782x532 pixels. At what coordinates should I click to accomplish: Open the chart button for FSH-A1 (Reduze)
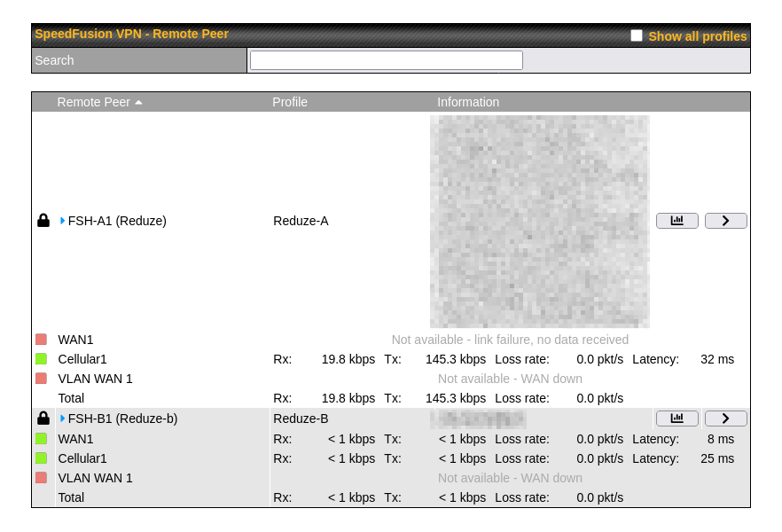click(x=676, y=221)
